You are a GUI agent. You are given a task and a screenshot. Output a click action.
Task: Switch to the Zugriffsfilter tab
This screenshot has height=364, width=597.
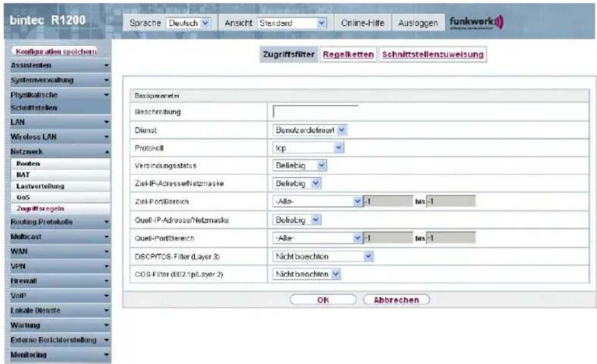(x=289, y=54)
